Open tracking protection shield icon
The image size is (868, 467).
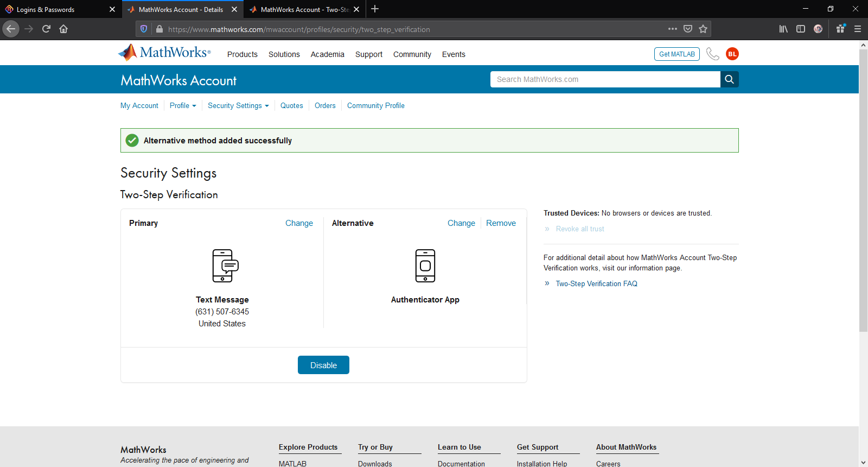click(x=144, y=29)
